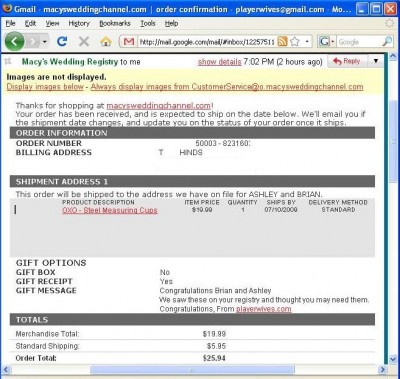This screenshot has width=400, height=379.
Task: Click the vertical scrollbar down arrow
Action: 393,359
